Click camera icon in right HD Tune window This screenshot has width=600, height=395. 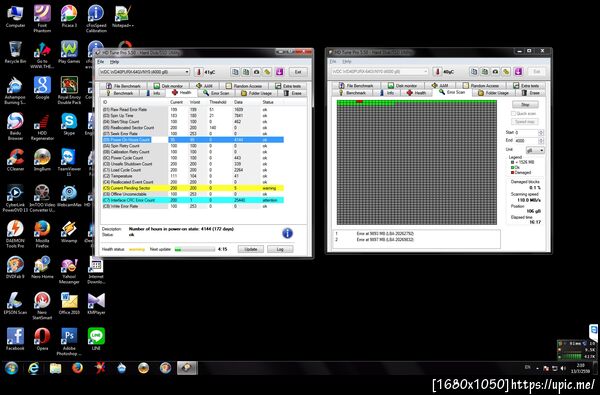coord(496,71)
